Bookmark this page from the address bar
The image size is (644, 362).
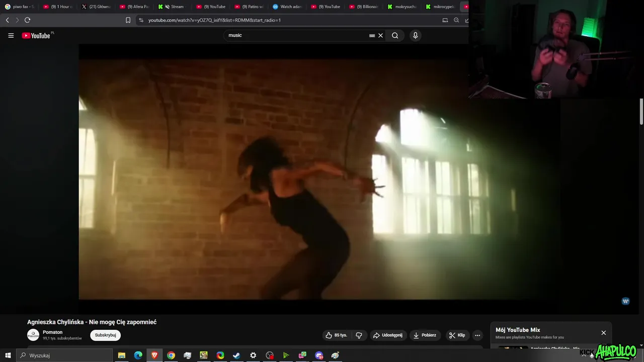point(128,20)
